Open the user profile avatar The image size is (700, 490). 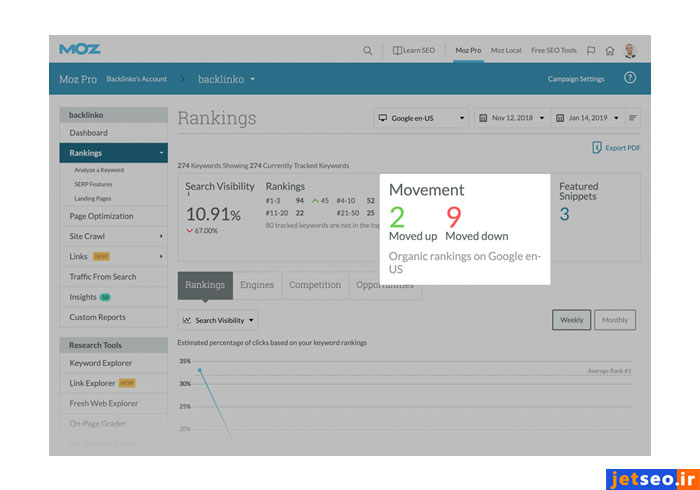click(x=630, y=50)
